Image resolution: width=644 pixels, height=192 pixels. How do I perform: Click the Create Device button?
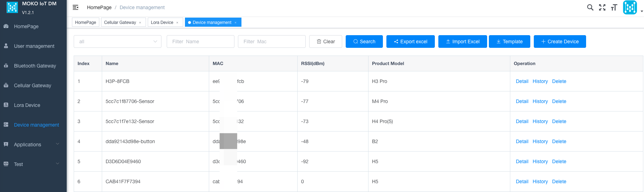coord(560,41)
